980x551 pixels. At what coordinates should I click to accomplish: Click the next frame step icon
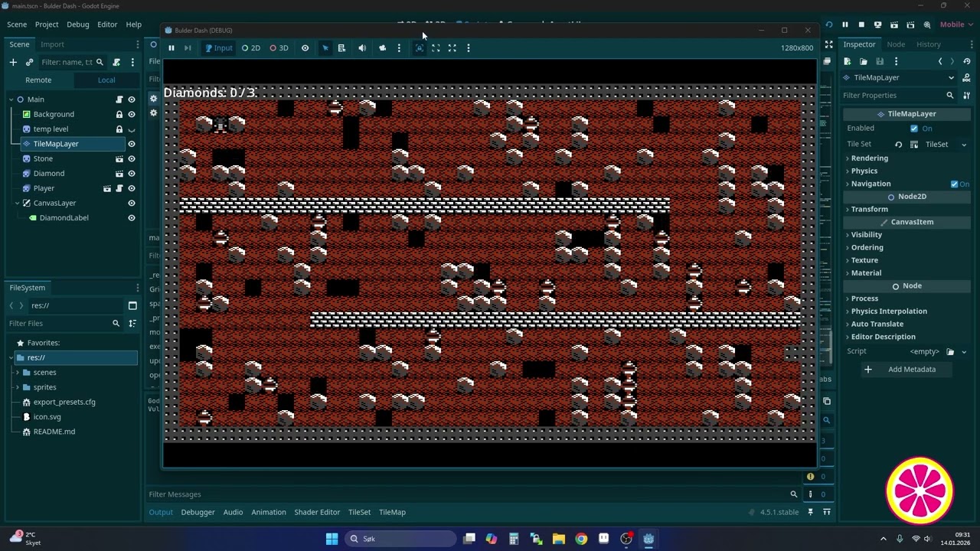[x=188, y=47]
